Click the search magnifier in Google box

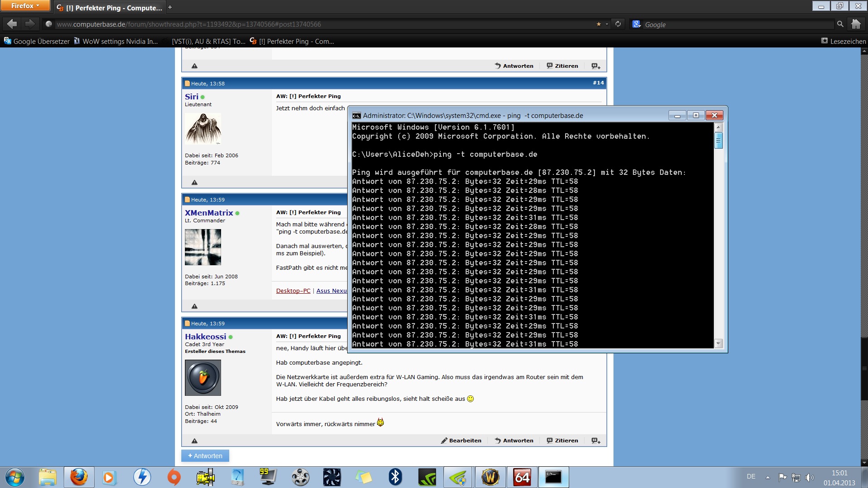840,24
